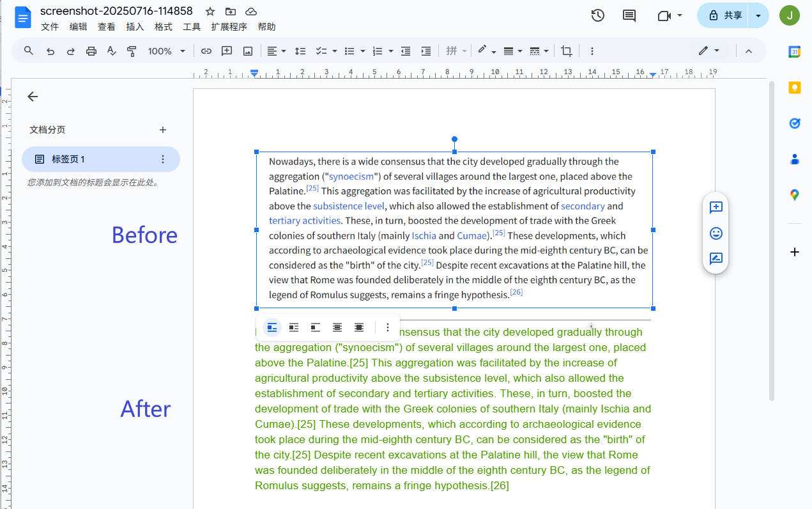Screen dimensions: 812x509
Task: Open Google Tasks side panel
Action: (795, 123)
